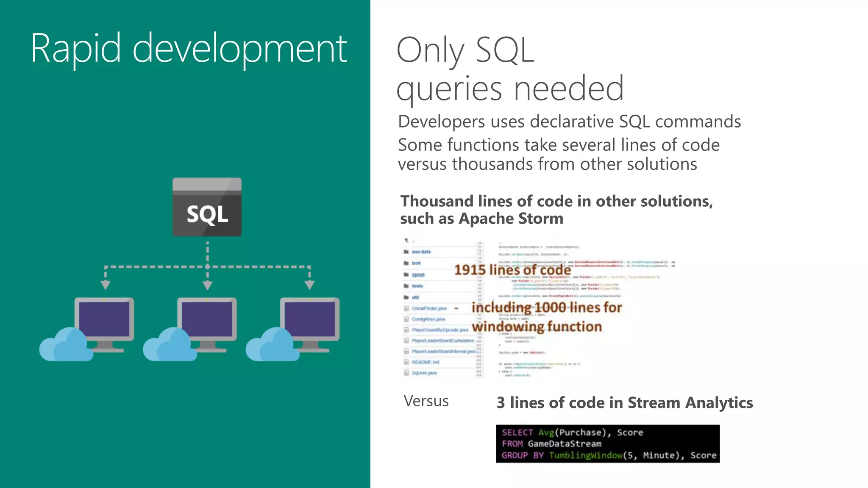The width and height of the screenshot is (868, 488).
Task: Open the PlayerCountByZipcode.java file
Action: pos(440,330)
